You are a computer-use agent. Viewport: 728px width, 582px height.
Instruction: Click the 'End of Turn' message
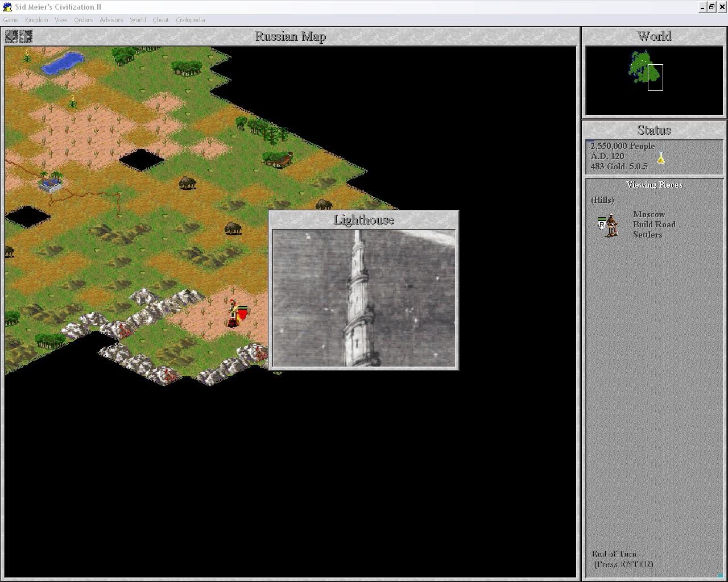pos(614,554)
